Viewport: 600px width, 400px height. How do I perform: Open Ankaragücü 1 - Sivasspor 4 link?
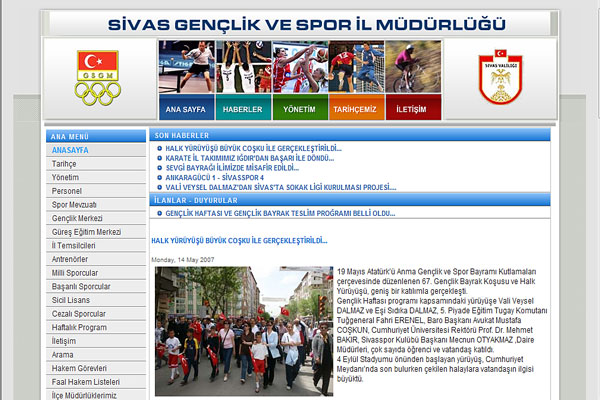(215, 178)
